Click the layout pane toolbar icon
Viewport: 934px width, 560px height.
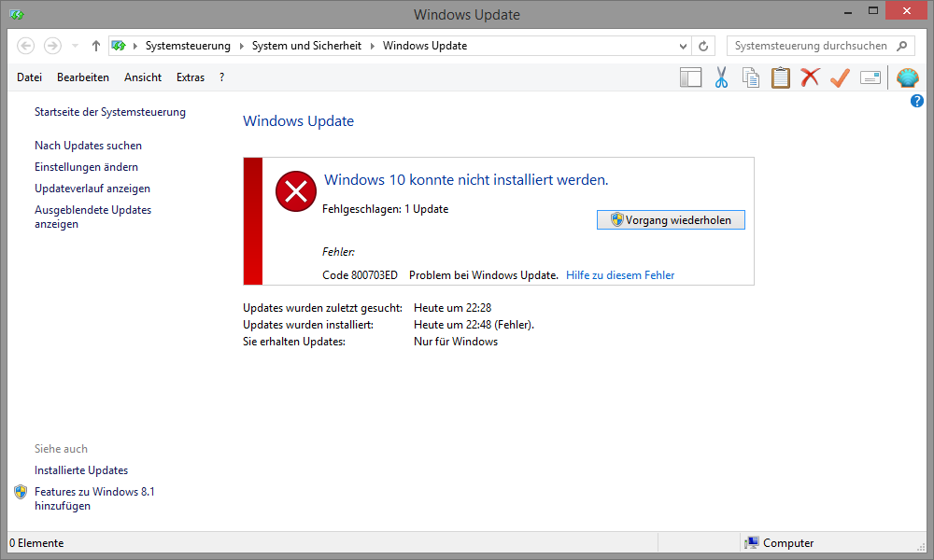click(690, 77)
